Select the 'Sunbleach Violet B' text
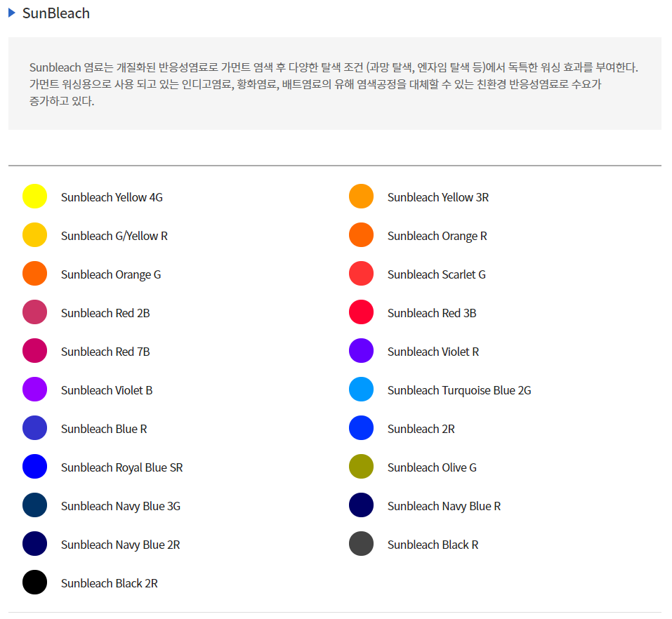672x619 pixels. [107, 390]
